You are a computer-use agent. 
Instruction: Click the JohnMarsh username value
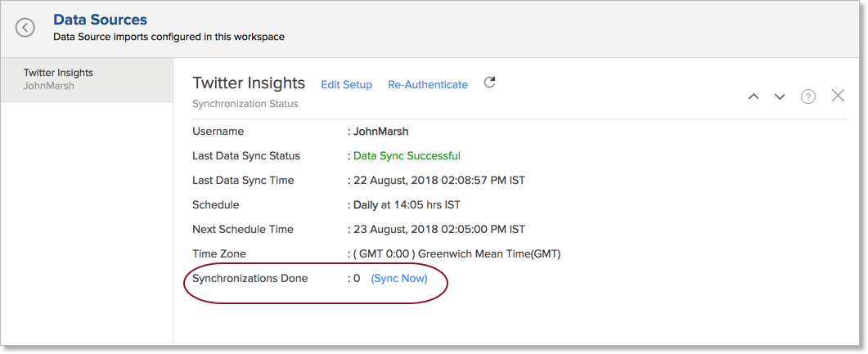381,132
